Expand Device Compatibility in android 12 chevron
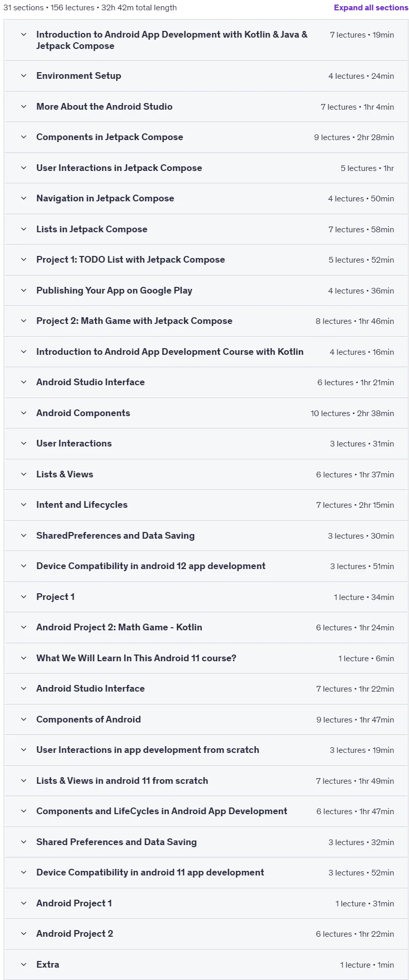Viewport: 409px width, 980px height. [x=24, y=566]
